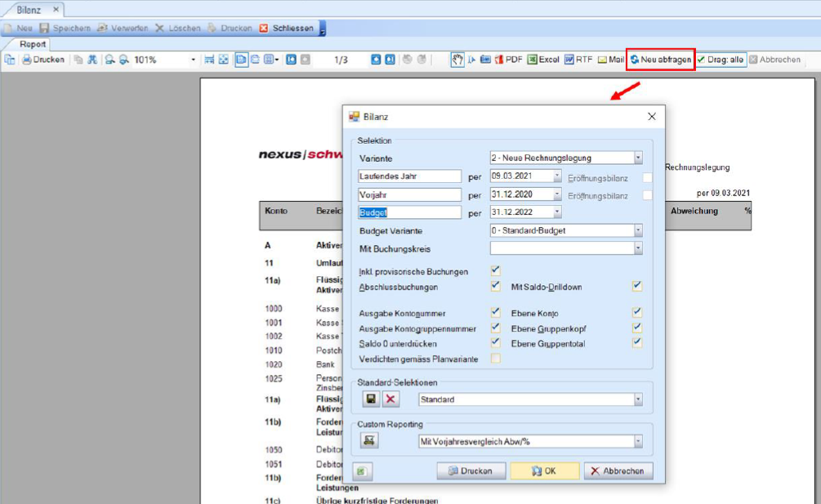The width and height of the screenshot is (821, 504).
Task: Click the Neu abfragen refresh button
Action: point(661,60)
